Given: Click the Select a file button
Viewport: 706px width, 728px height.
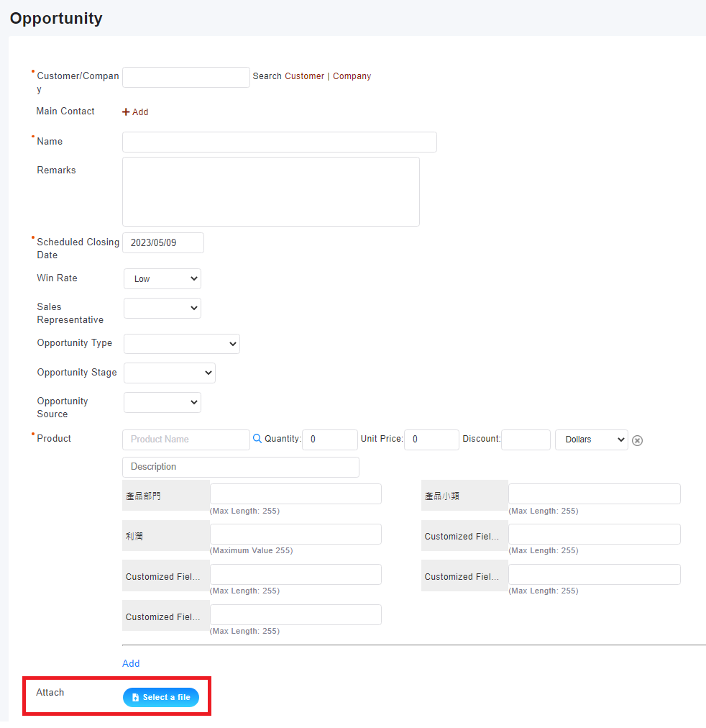Looking at the screenshot, I should pos(161,697).
